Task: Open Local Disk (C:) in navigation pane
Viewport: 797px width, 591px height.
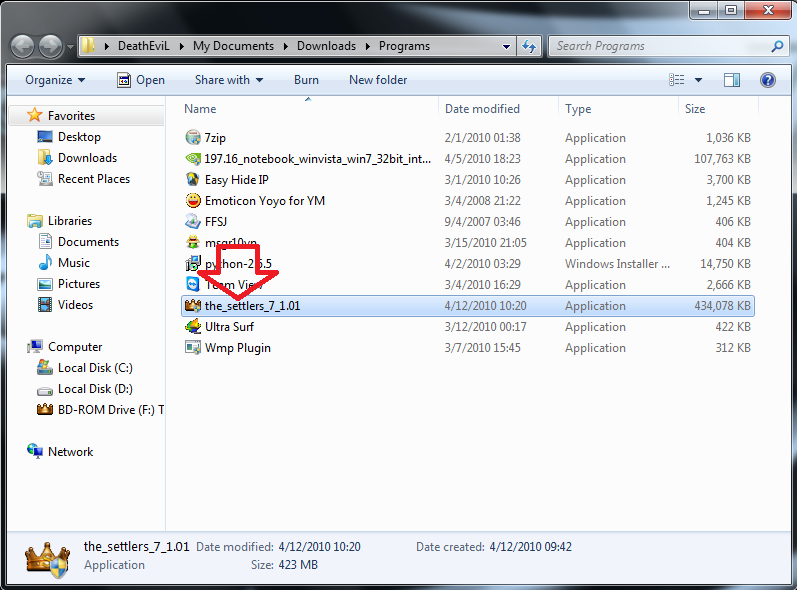Action: click(94, 368)
